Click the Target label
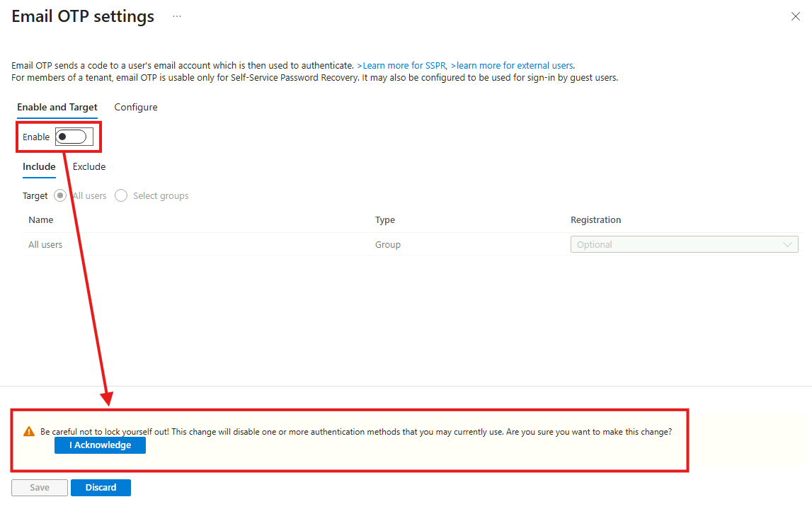The image size is (812, 509). click(x=35, y=195)
